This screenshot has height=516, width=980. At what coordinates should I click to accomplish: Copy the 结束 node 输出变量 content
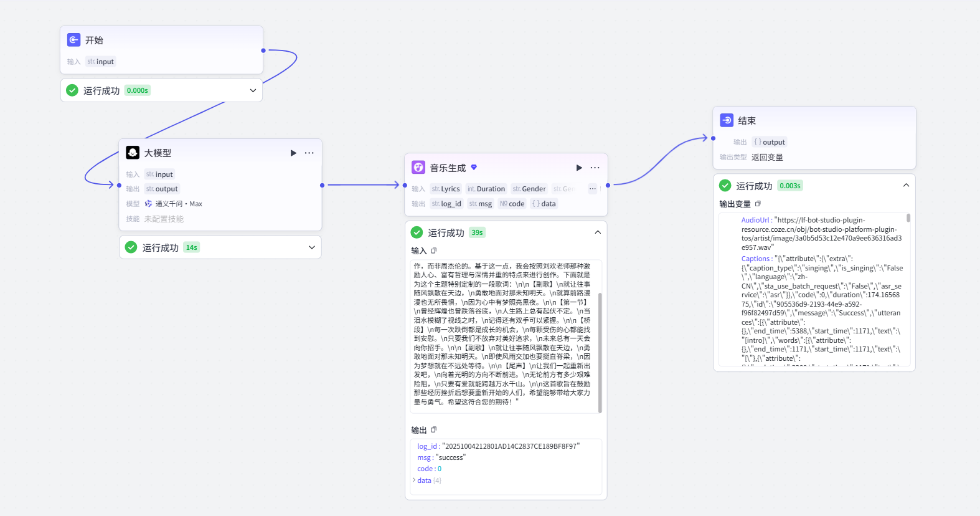click(758, 204)
